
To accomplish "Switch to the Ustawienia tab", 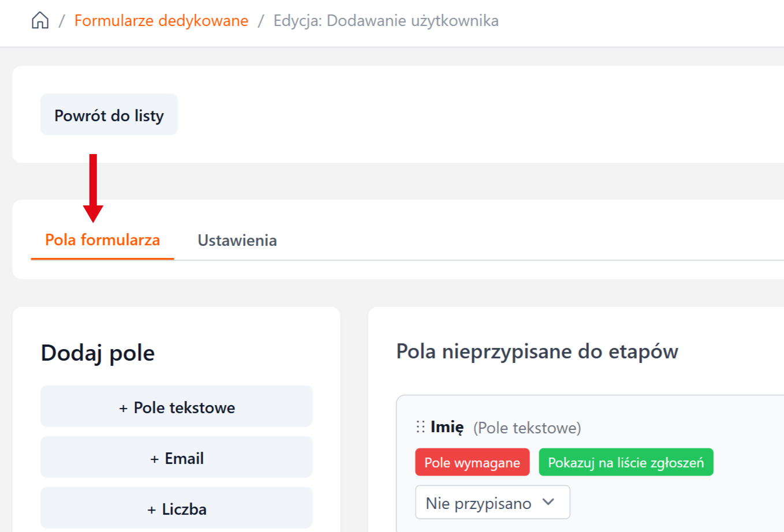I will click(237, 240).
